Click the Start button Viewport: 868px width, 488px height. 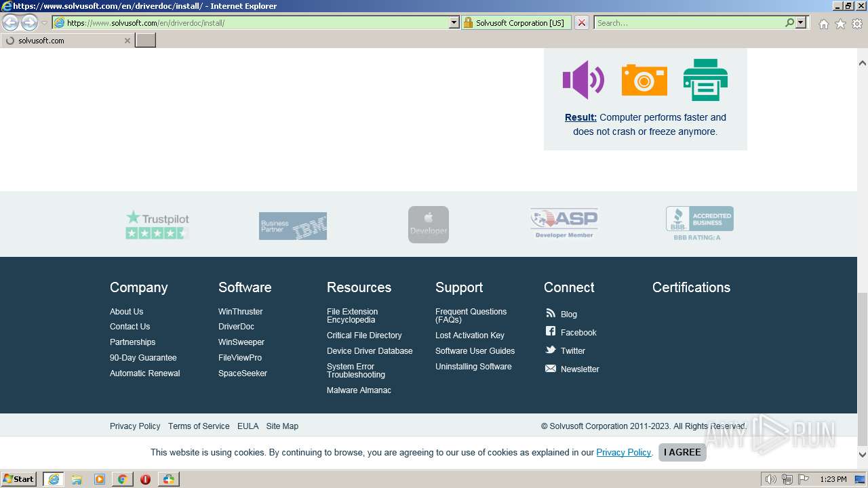point(18,479)
